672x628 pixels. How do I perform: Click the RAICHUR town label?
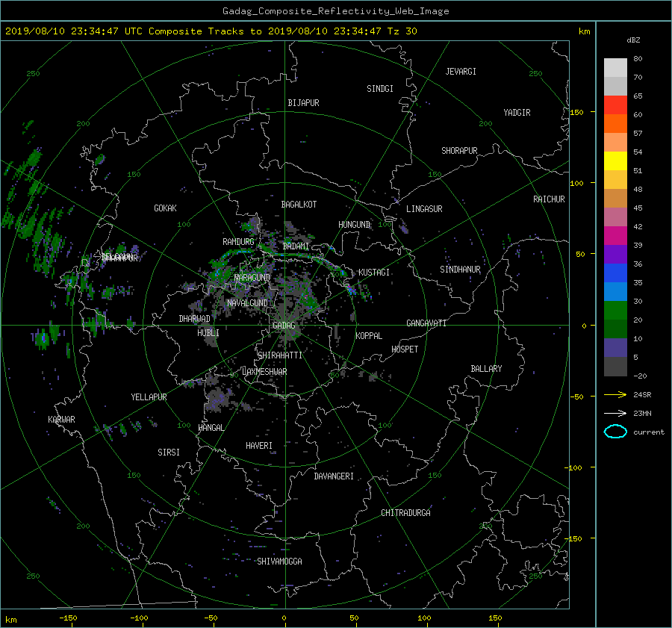coord(549,199)
